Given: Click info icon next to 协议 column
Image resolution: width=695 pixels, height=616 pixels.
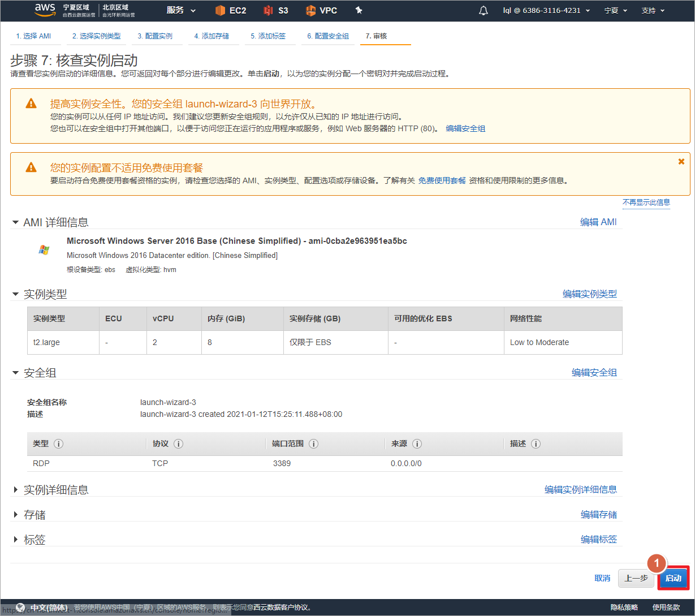Looking at the screenshot, I should pos(178,444).
